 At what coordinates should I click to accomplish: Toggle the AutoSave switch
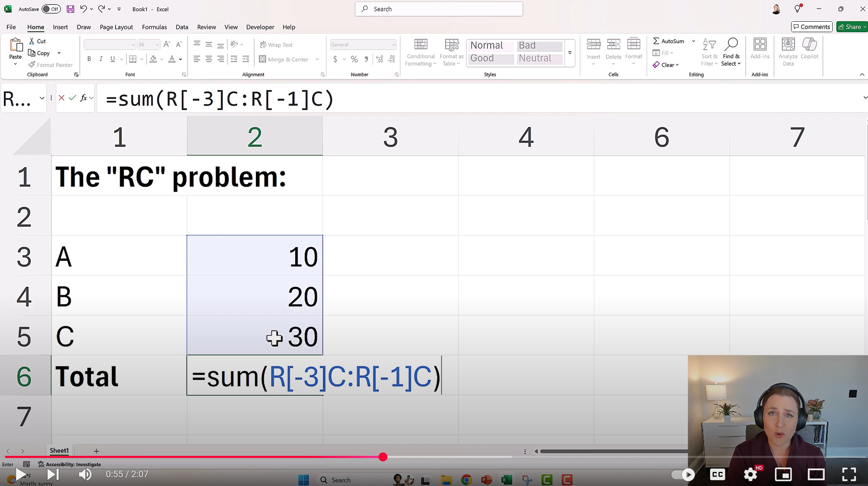pos(51,9)
